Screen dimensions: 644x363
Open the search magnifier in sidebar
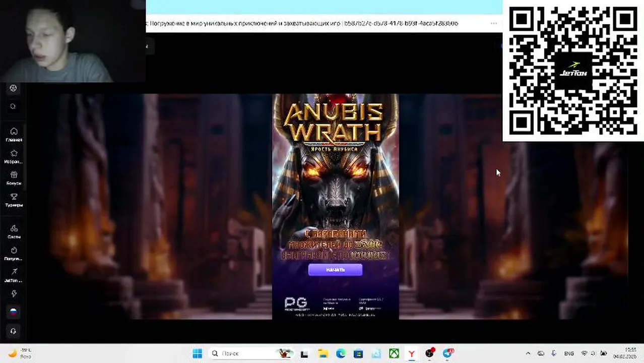(x=13, y=106)
